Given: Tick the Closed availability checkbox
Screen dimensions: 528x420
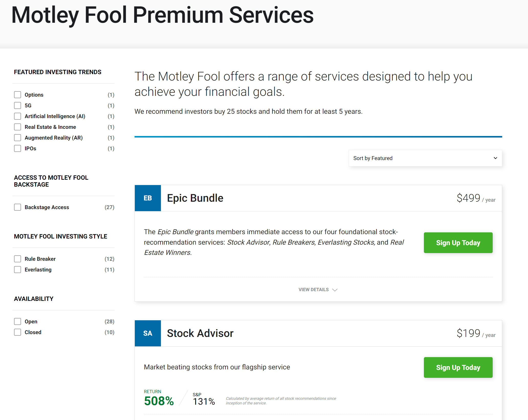Looking at the screenshot, I should (18, 332).
